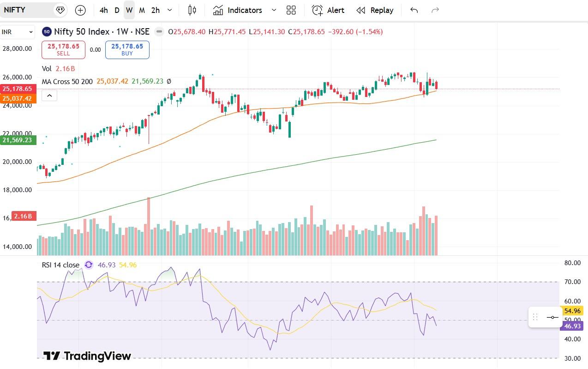Click the red 25,178.65 price axis label
Image resolution: width=588 pixels, height=369 pixels.
pos(18,89)
